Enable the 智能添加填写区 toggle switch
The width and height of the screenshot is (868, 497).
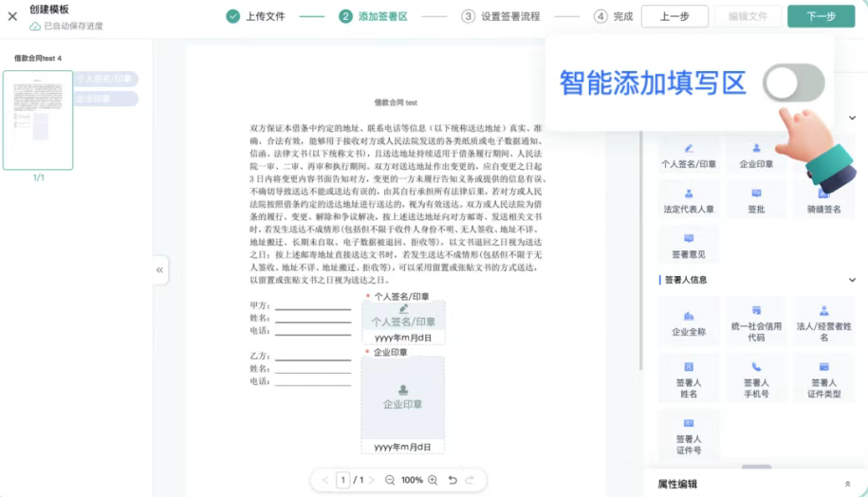(793, 83)
